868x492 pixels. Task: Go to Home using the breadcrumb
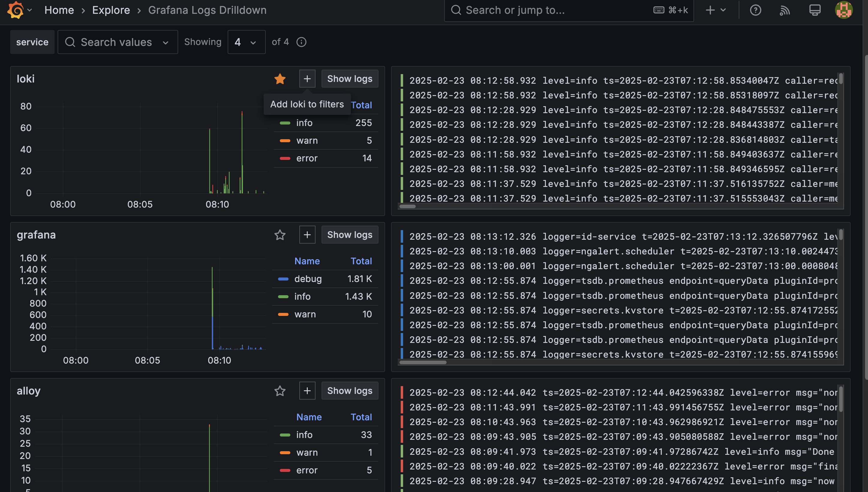click(59, 10)
